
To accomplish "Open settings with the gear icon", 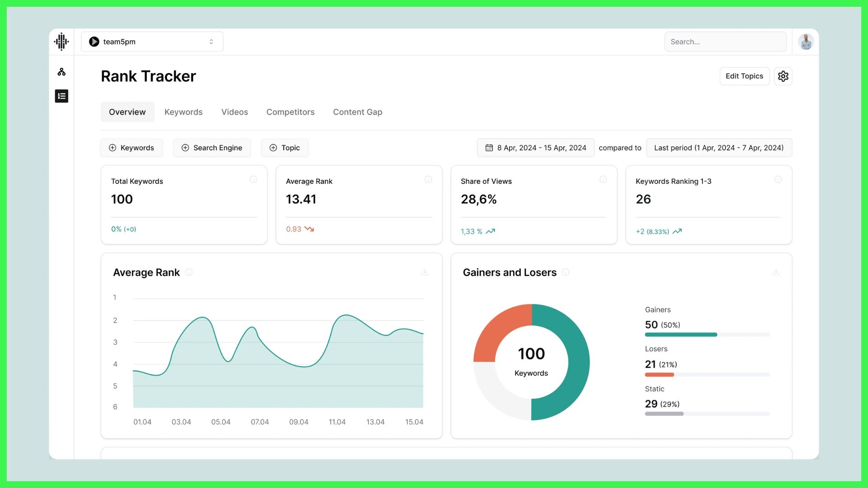I will (783, 76).
